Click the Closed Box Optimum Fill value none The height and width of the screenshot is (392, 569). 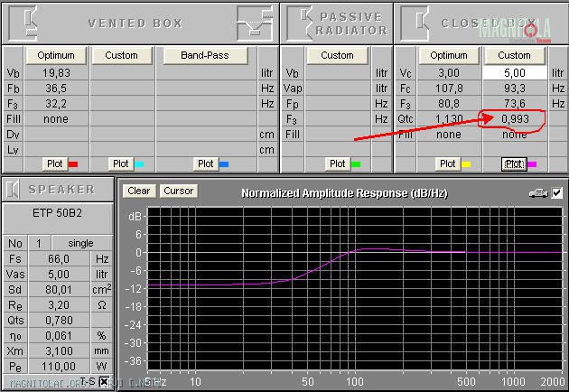click(x=449, y=135)
